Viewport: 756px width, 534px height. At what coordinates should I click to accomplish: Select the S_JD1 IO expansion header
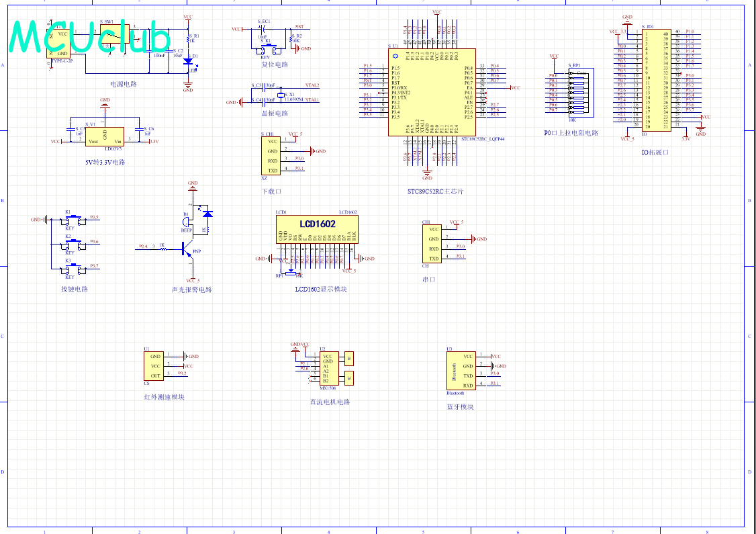(x=656, y=80)
